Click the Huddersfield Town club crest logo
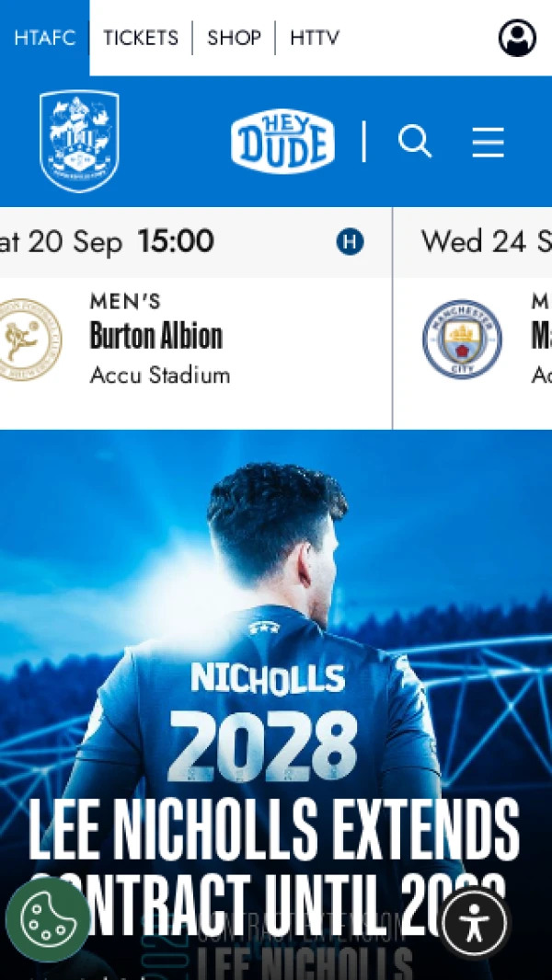 pyautogui.click(x=79, y=141)
